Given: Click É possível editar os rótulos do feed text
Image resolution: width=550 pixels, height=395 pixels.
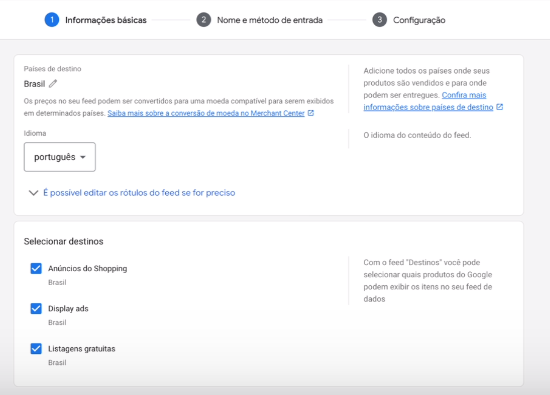Looking at the screenshot, I should click(x=139, y=193).
